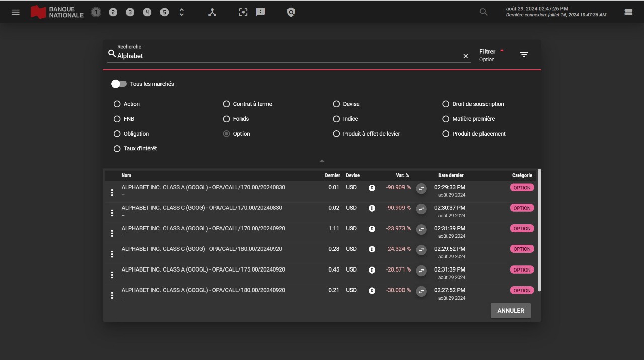
Task: Click swap icon on GOOGL 170.00 20240920 row
Action: pos(421,229)
